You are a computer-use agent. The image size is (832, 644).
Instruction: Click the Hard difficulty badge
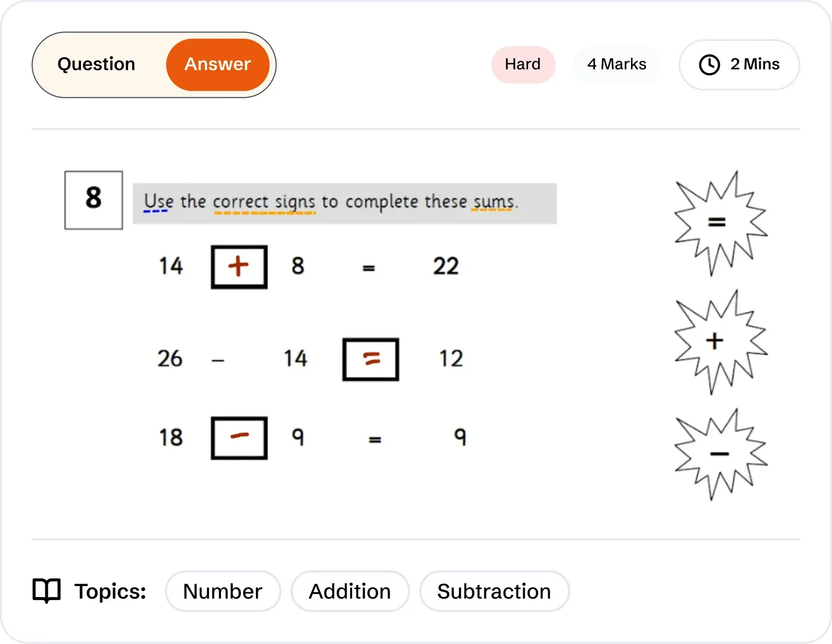pos(523,64)
